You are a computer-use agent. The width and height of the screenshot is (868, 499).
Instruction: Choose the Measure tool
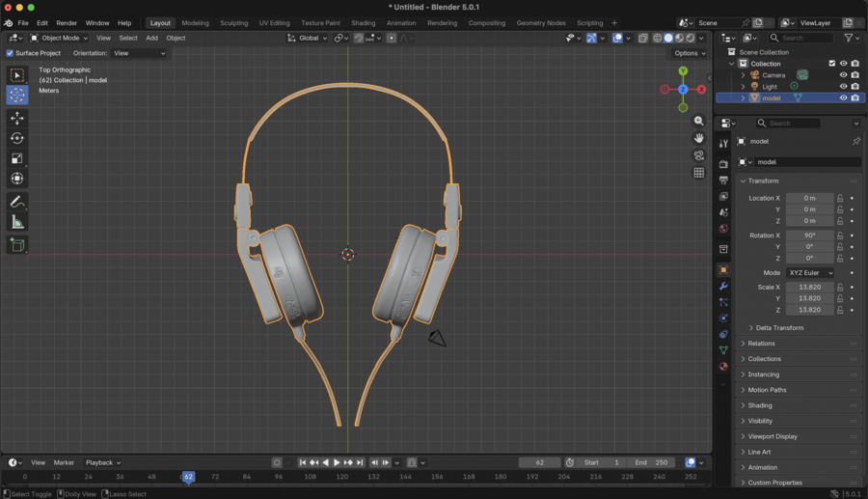[17, 222]
